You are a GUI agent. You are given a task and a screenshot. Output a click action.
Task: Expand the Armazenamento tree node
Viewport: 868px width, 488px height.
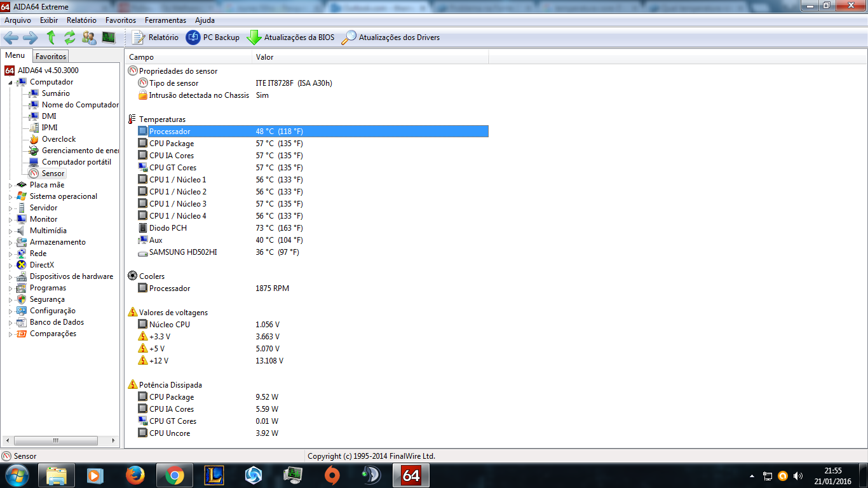tap(11, 242)
